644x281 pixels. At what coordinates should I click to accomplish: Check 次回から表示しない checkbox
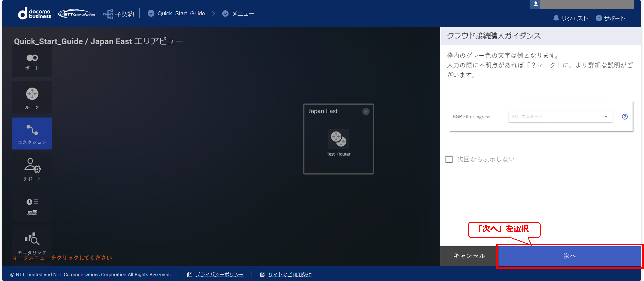(449, 159)
